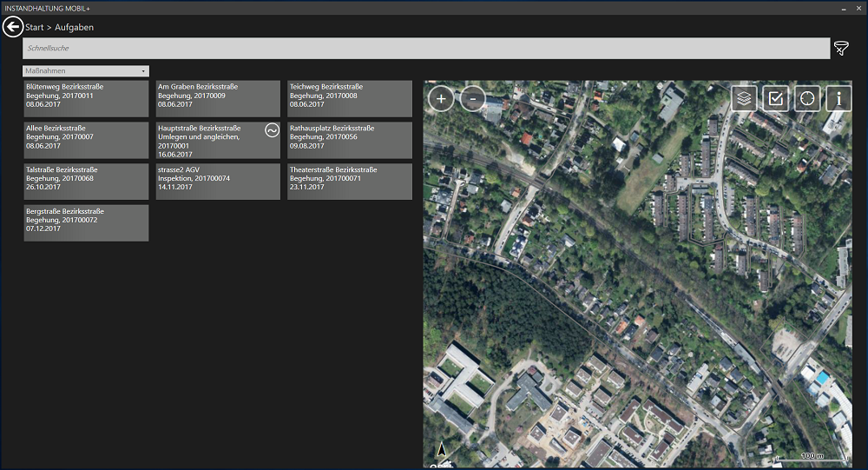Screen dimensions: 868x470
Task: Center map on current location
Action: 807,98
